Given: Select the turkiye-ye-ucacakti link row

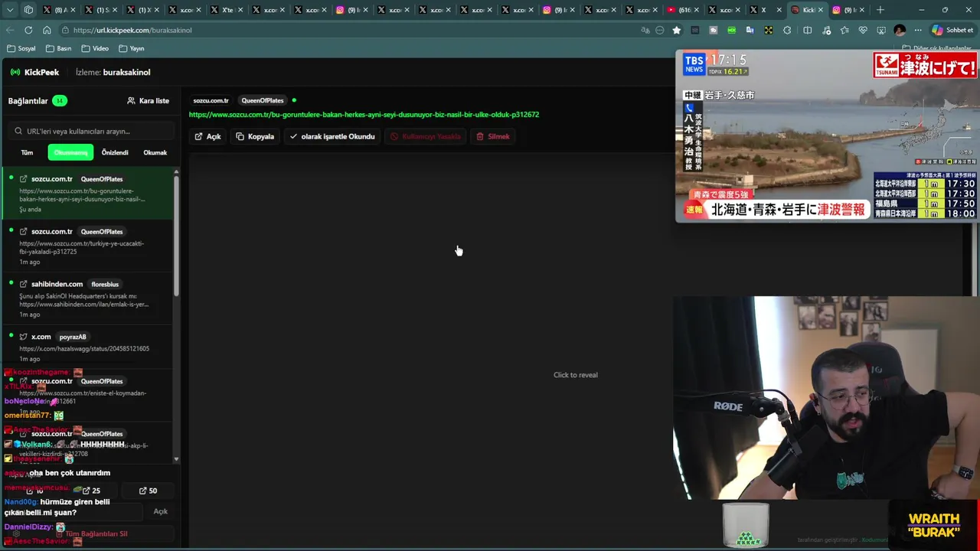Looking at the screenshot, I should point(88,246).
